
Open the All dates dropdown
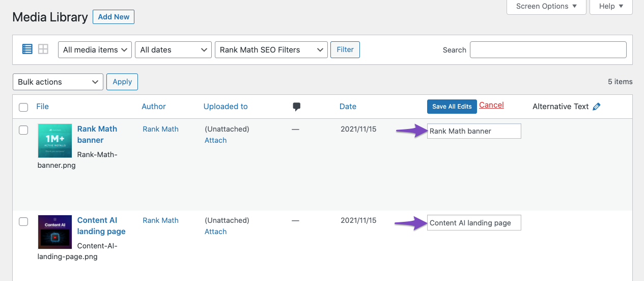(x=173, y=49)
